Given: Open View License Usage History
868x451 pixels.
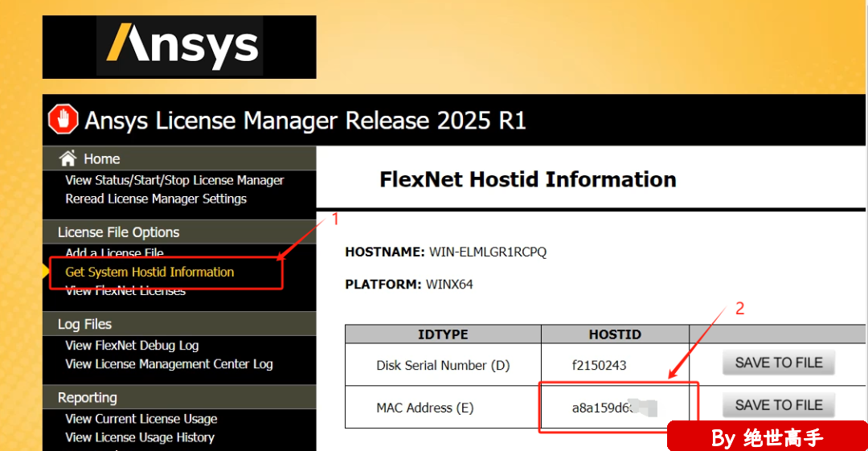Looking at the screenshot, I should 140,437.
